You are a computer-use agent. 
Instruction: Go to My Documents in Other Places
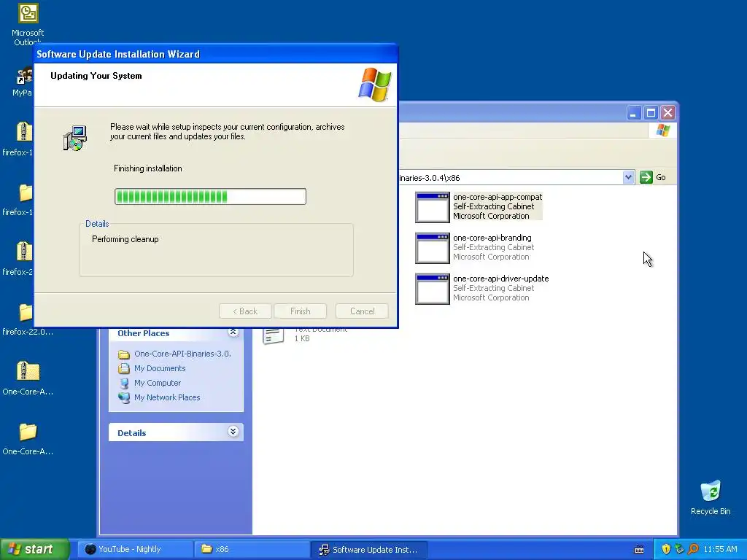pyautogui.click(x=160, y=368)
